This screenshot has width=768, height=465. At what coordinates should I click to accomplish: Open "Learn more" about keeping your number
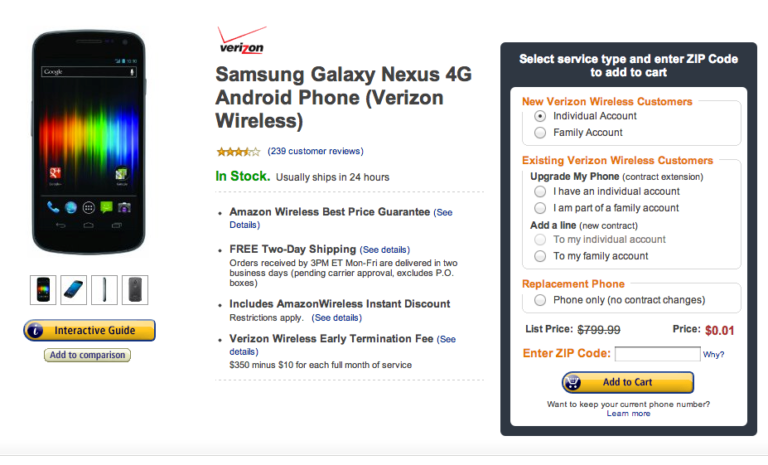(628, 413)
